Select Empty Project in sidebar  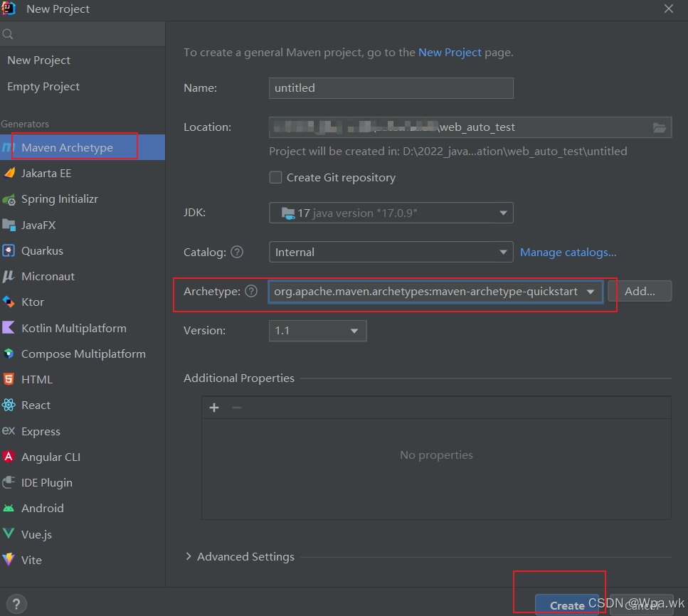click(43, 87)
